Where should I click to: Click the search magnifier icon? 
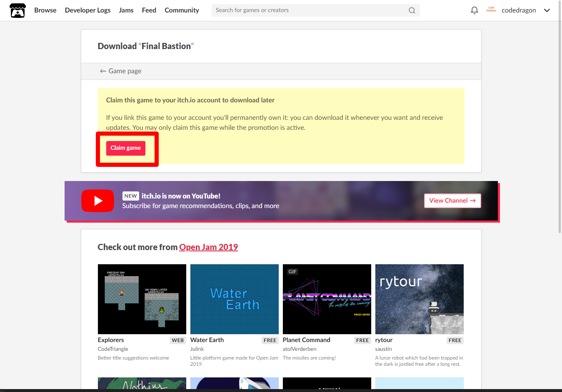coord(412,10)
